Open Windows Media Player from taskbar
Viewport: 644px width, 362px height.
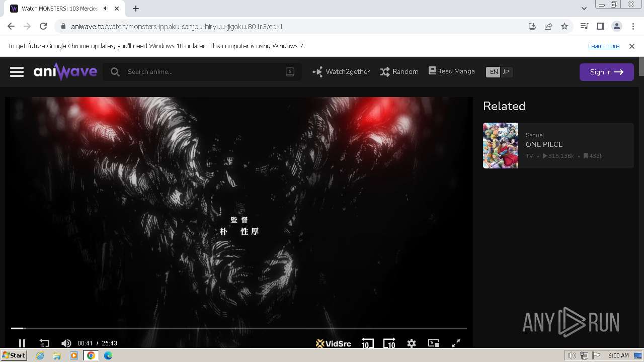74,355
